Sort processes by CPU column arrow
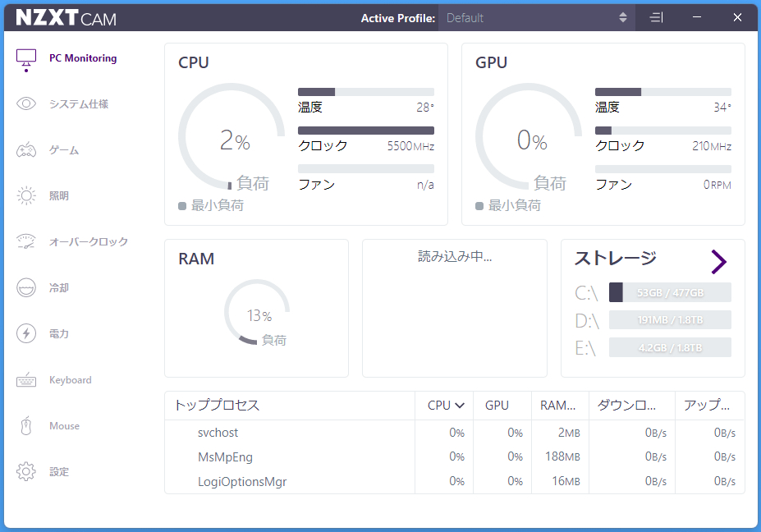The image size is (761, 532). coord(460,406)
